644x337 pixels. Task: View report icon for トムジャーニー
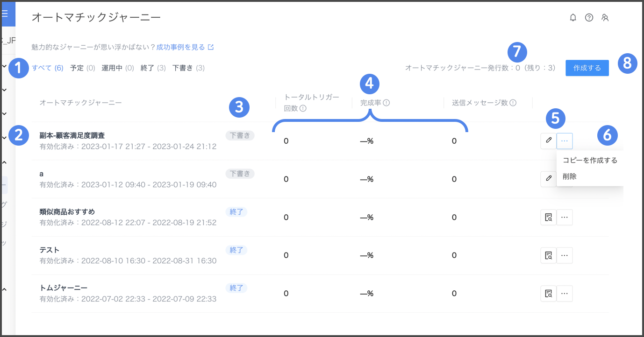tap(548, 294)
